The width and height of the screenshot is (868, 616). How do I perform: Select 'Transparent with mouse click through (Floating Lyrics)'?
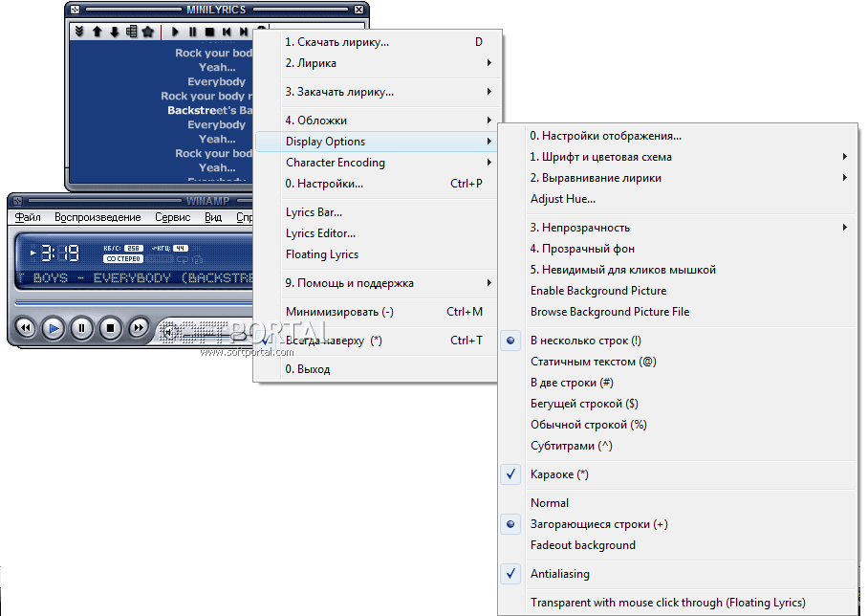coord(678,603)
